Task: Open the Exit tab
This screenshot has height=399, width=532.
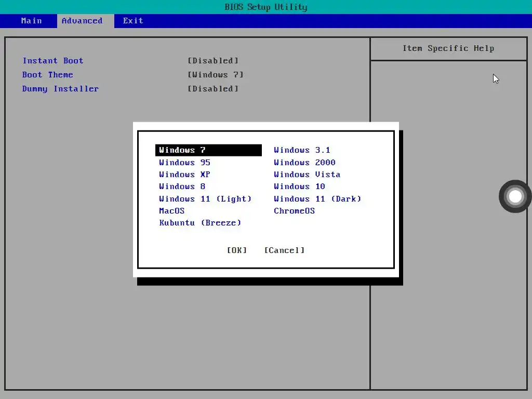Action: [133, 21]
